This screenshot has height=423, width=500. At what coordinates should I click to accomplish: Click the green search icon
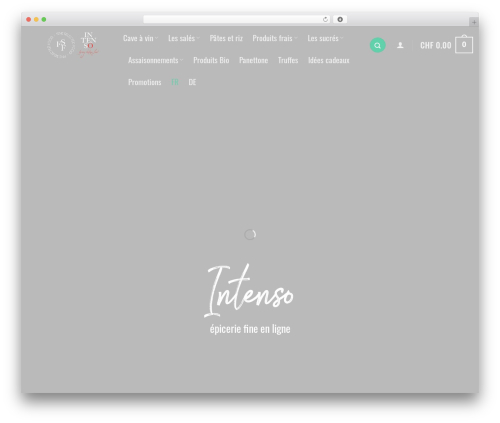pyautogui.click(x=377, y=45)
